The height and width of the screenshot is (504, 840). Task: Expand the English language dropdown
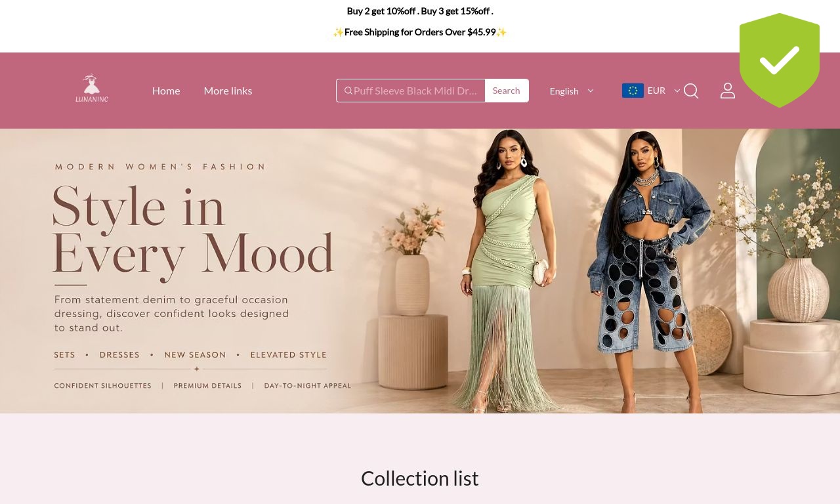[572, 91]
